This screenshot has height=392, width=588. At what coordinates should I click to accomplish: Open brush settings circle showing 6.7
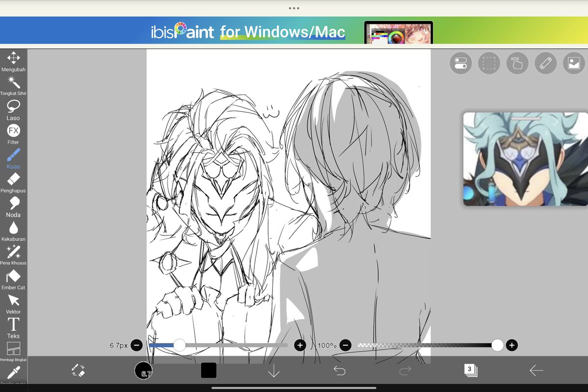coord(144,370)
